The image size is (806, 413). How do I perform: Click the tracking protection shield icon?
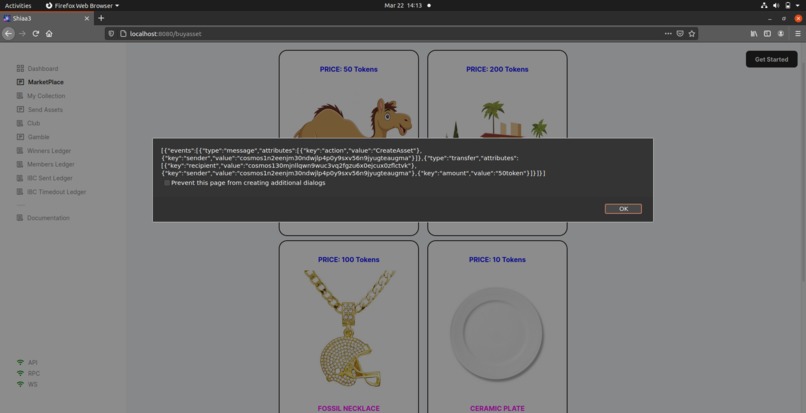(111, 33)
